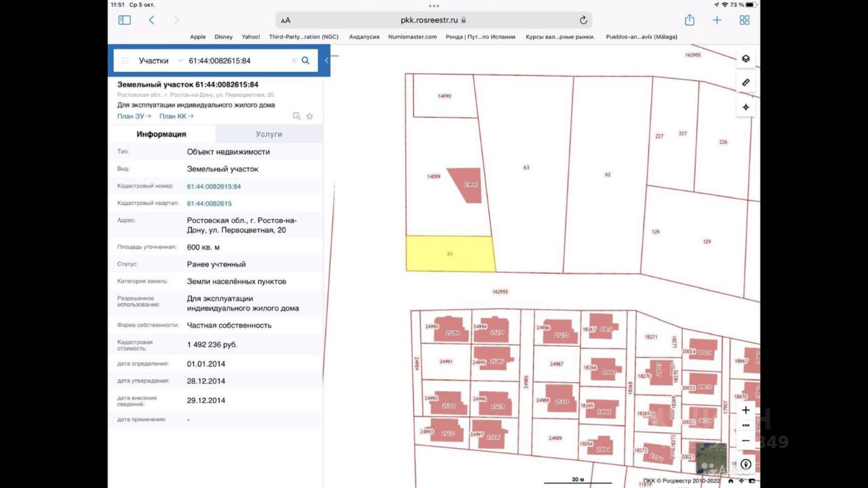Click the ownership value Частная собственность
Viewport: 868px width, 488px height.
click(x=229, y=325)
